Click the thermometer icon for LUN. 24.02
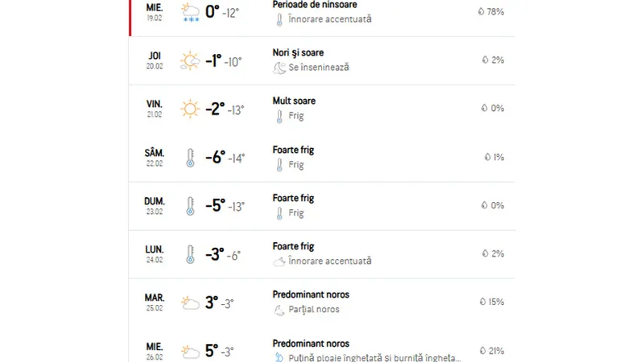 pos(190,254)
